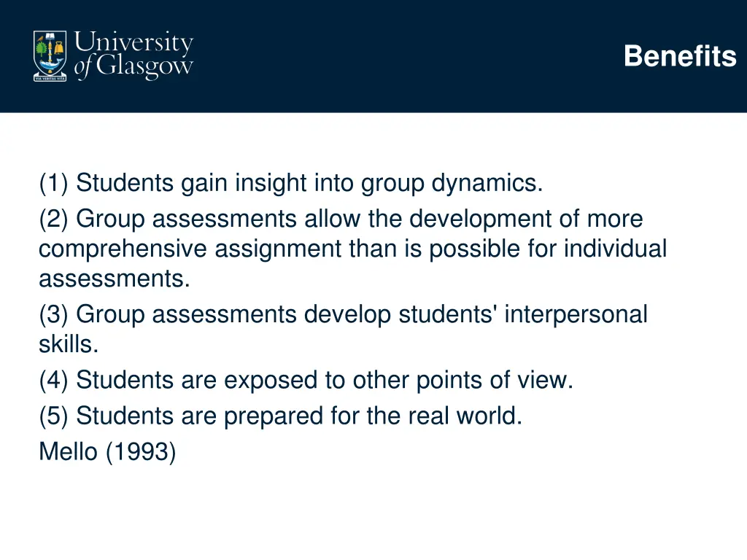
Task: Select point (5) about the real world
Action: coord(281,416)
